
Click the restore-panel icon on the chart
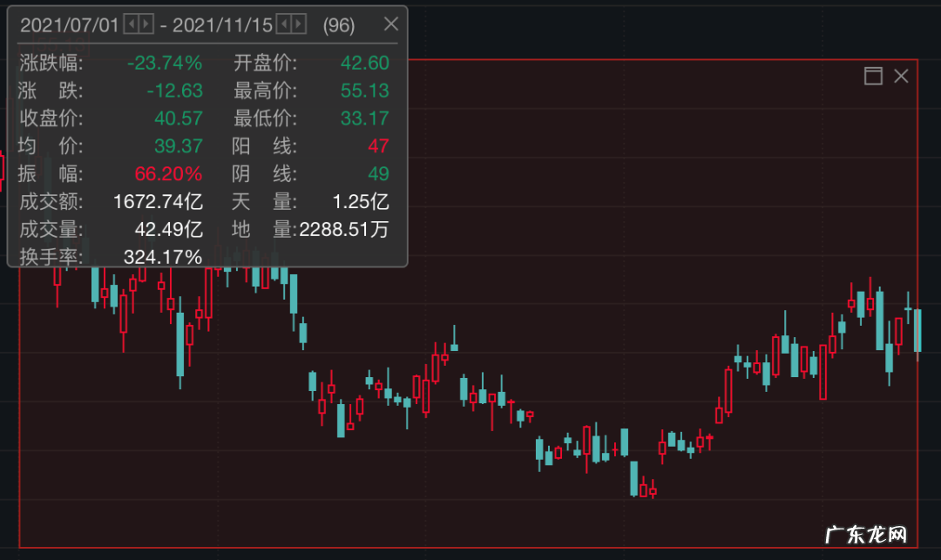pos(872,77)
